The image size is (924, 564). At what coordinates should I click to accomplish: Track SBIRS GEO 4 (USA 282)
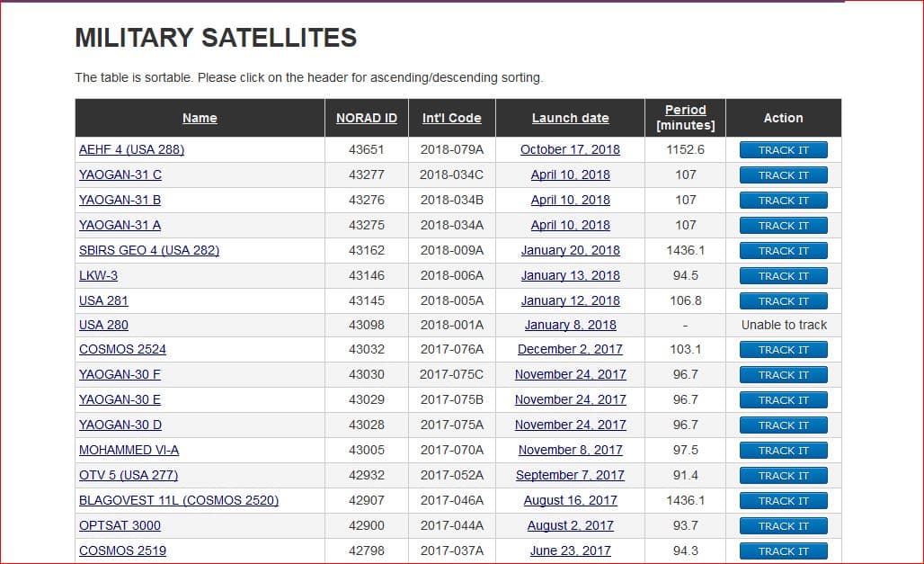coord(784,251)
